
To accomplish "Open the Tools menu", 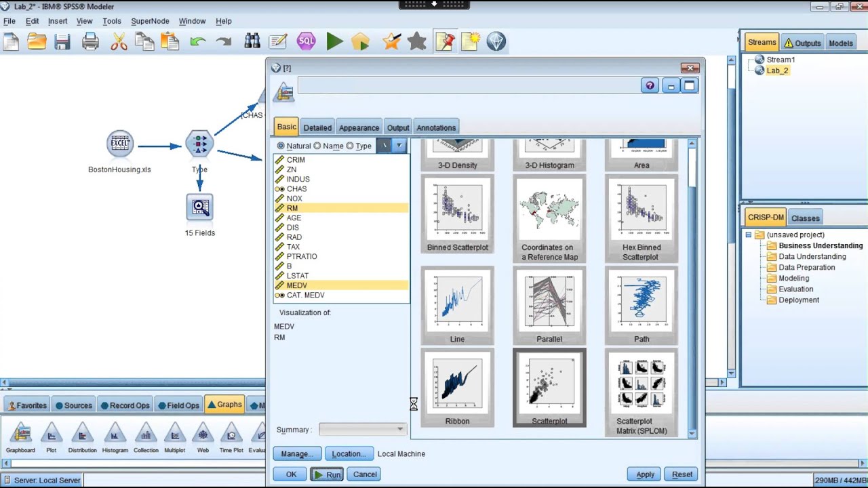I will tap(112, 21).
